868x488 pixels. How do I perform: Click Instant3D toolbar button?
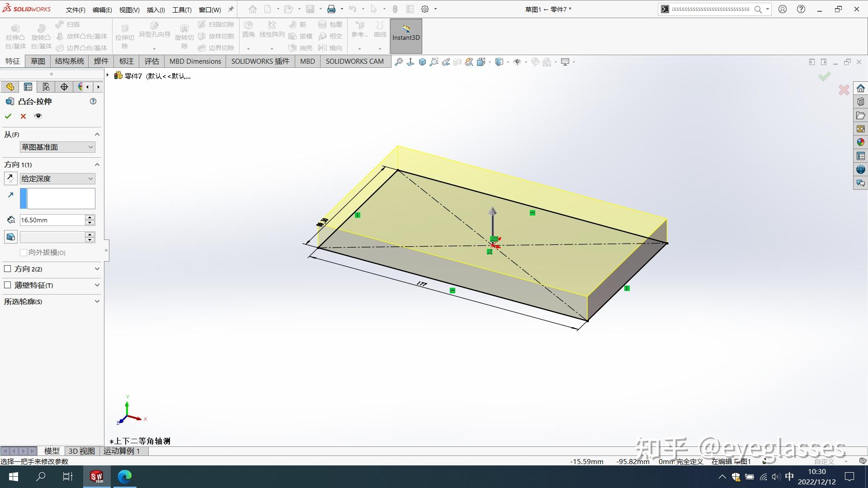point(406,33)
